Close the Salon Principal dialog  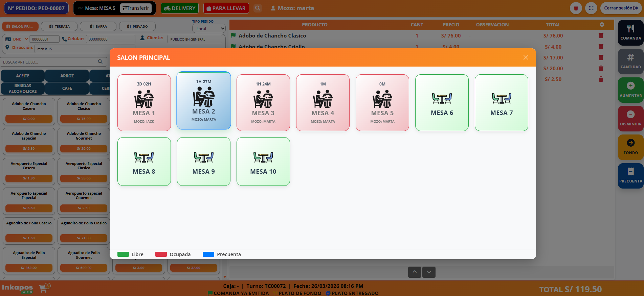pos(526,58)
